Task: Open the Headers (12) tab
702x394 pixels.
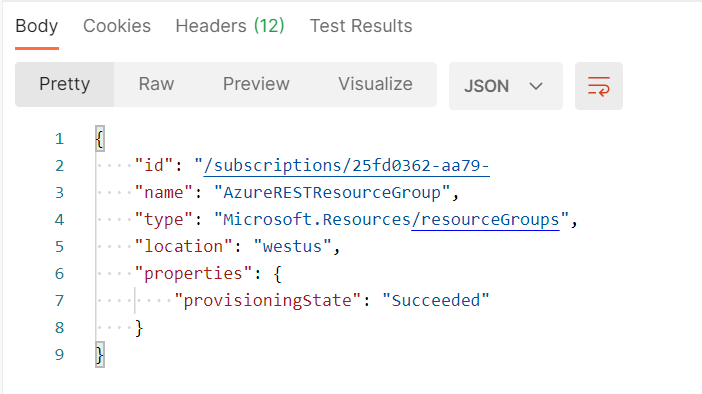Action: pos(230,26)
